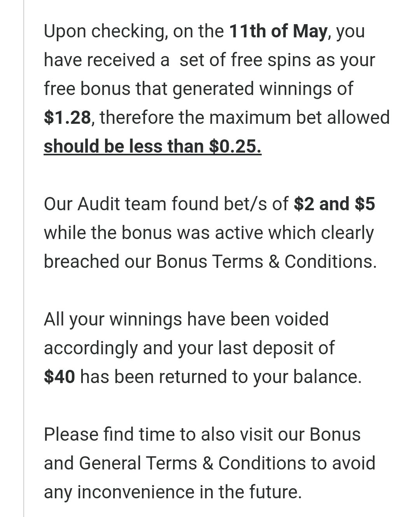Click the bold "$2 and $5" bet amounts

click(334, 204)
